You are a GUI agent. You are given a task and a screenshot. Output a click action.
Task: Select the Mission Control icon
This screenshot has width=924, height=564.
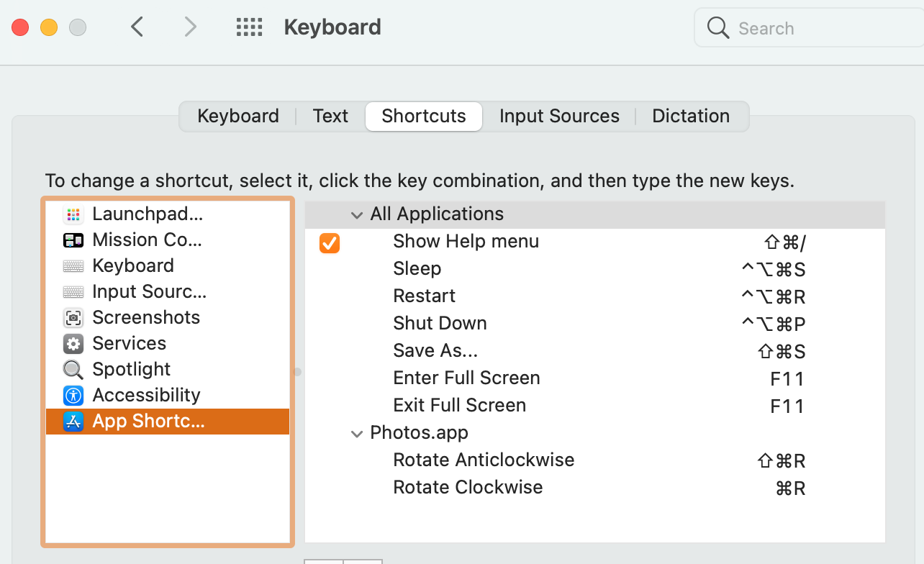tap(73, 240)
